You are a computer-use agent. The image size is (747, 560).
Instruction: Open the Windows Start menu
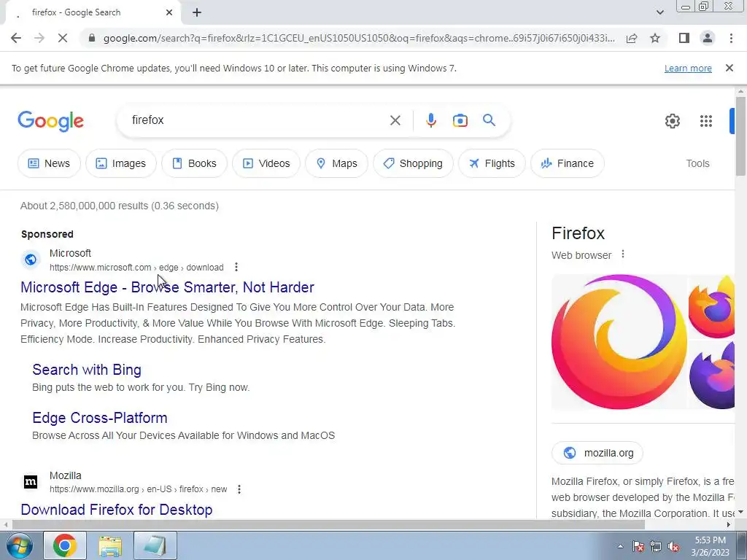point(20,545)
